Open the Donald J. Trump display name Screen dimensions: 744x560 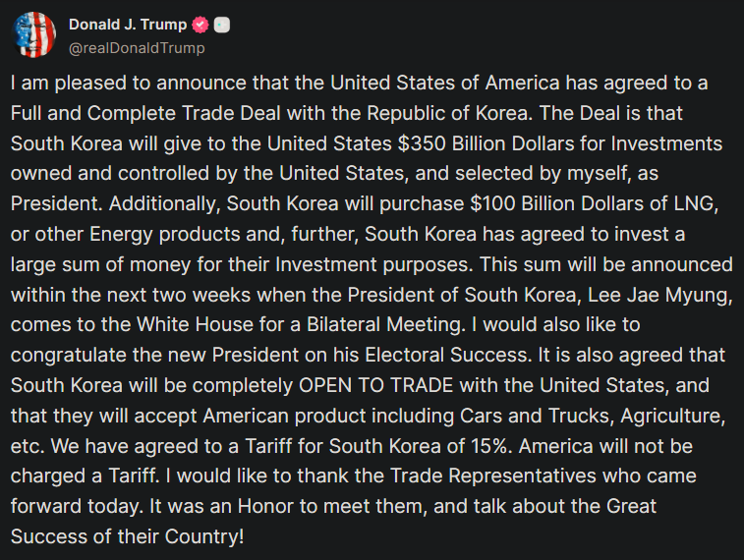tap(128, 25)
